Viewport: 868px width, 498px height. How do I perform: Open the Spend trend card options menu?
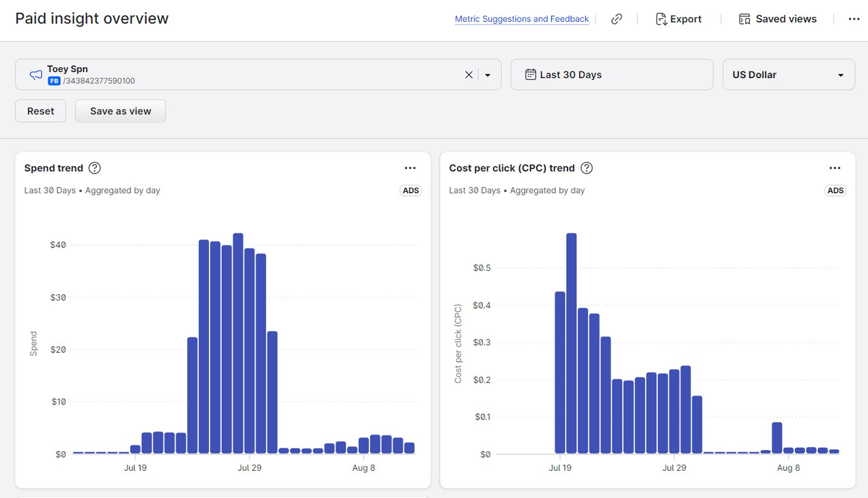[410, 168]
